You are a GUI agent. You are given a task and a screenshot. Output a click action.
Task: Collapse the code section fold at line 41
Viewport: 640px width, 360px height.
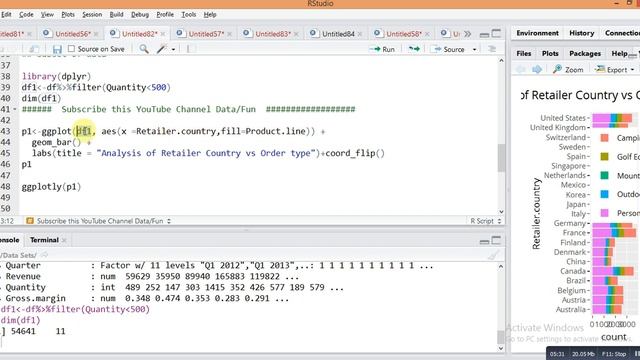point(15,109)
